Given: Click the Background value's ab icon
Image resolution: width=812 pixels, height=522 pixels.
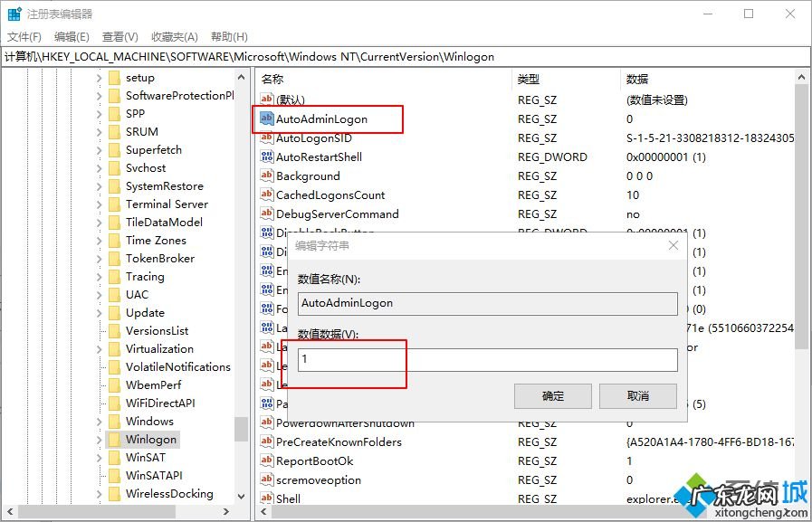Looking at the screenshot, I should pyautogui.click(x=267, y=176).
